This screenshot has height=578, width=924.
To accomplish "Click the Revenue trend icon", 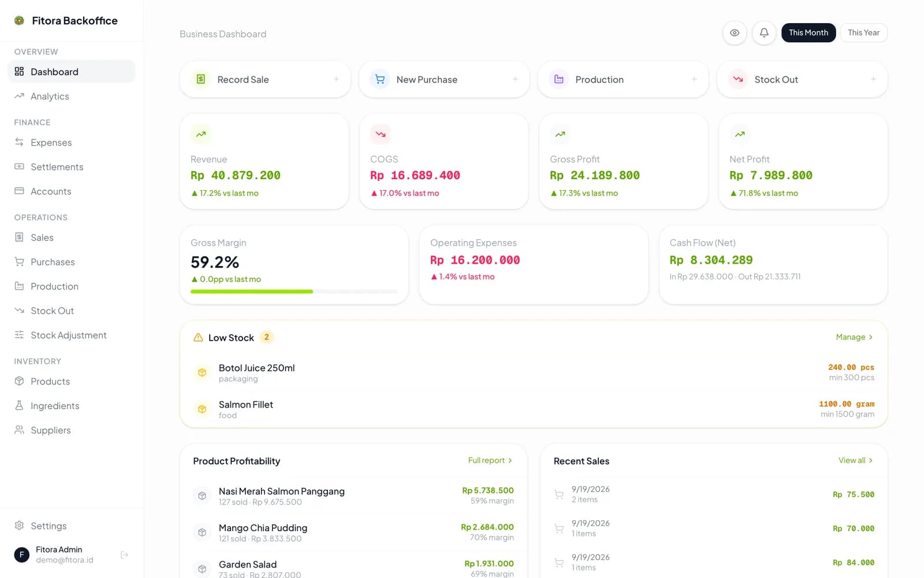I will 201,134.
